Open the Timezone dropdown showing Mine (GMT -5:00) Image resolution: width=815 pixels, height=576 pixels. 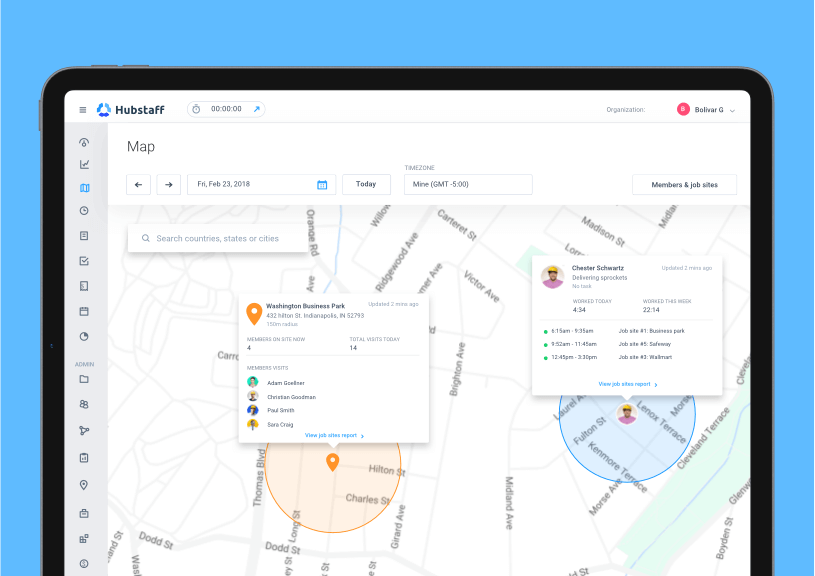pos(468,184)
